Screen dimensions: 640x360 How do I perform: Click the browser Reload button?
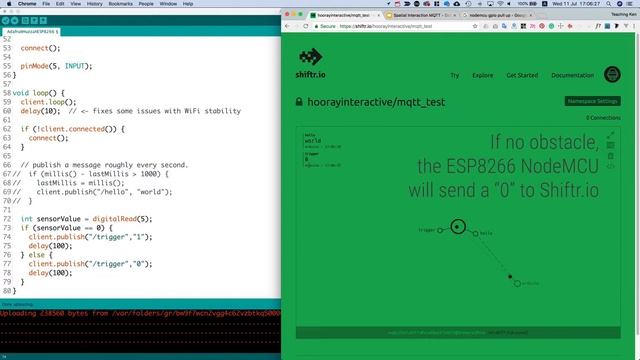(x=305, y=26)
